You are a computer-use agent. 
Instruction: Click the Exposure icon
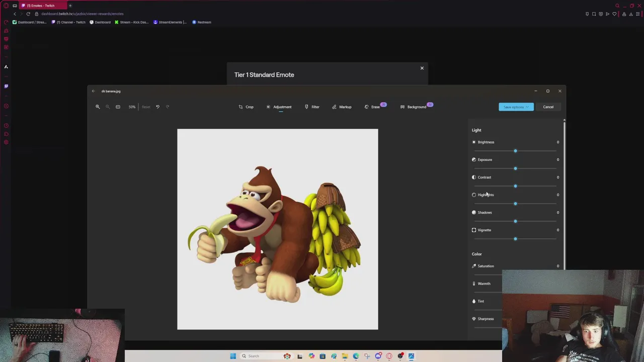pyautogui.click(x=474, y=159)
